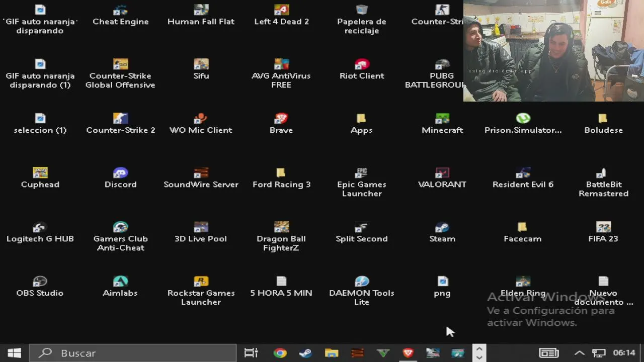Viewport: 644px width, 362px height.
Task: Launch BattleBit Remastered shortcut
Action: pyautogui.click(x=603, y=183)
